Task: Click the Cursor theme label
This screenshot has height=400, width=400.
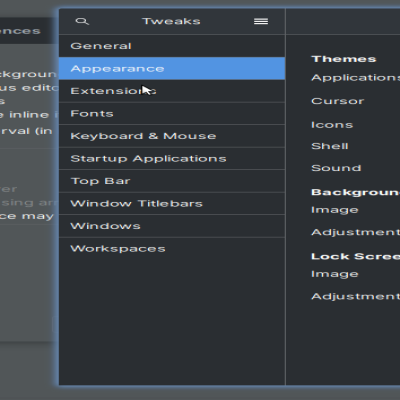Action: (338, 101)
